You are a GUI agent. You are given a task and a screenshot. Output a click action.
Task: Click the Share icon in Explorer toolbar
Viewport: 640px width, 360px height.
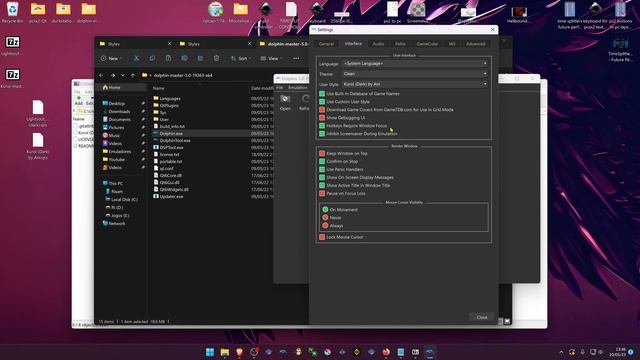coord(200,58)
